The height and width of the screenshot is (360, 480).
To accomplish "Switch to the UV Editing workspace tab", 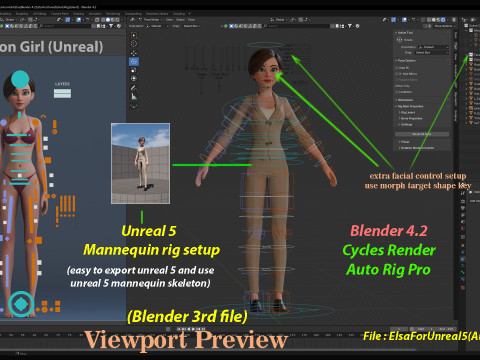I will tap(39, 14).
